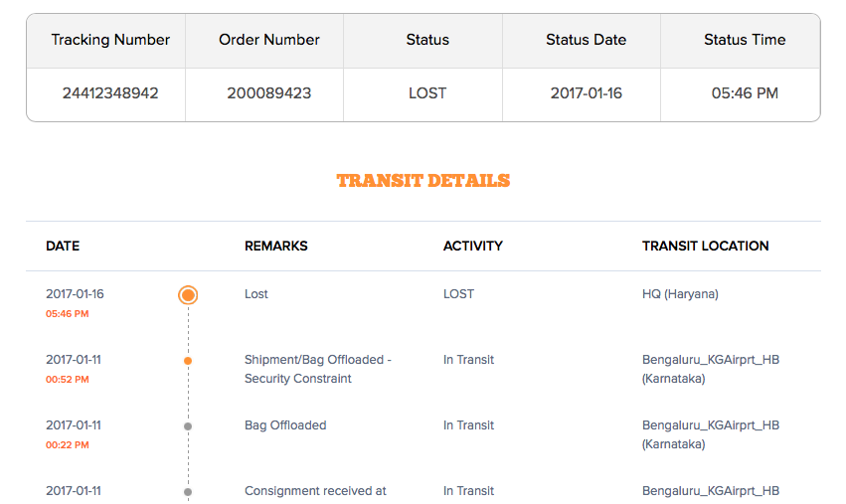Click the 05:46 PM status time cell
Screen dimensions: 846x504
click(745, 93)
